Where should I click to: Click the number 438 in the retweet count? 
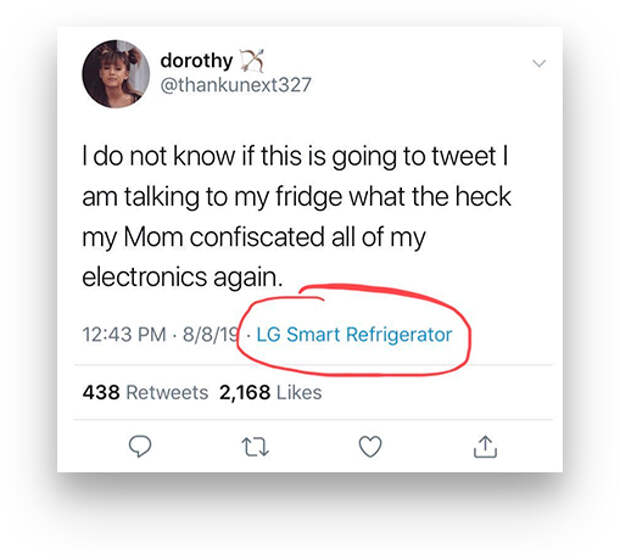[101, 393]
